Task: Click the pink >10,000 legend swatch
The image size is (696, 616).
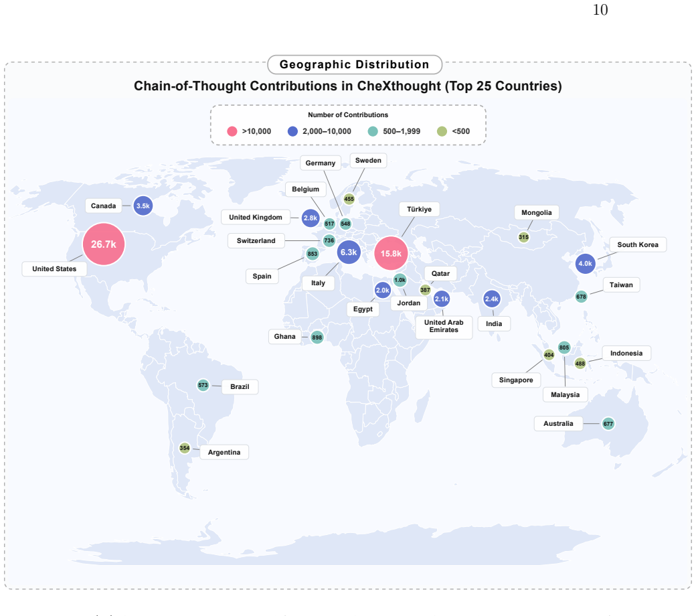Action: click(232, 131)
